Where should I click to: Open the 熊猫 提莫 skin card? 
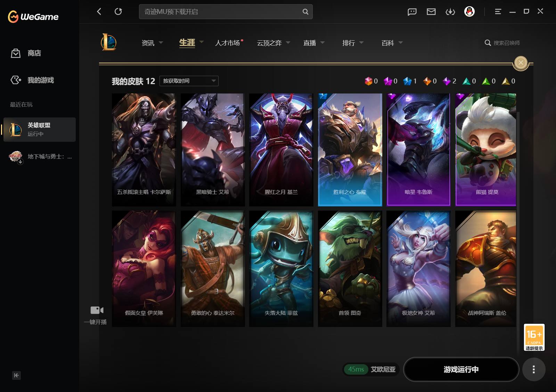[486, 150]
